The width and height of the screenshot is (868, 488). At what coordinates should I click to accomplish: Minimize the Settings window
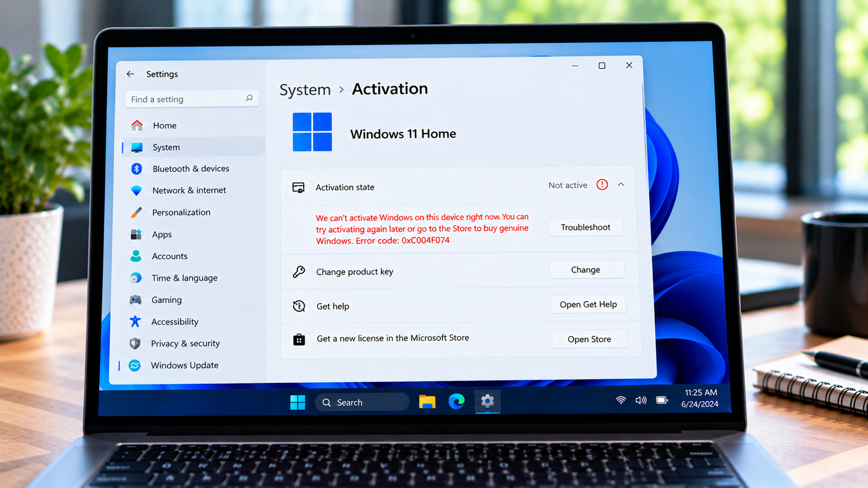point(575,66)
